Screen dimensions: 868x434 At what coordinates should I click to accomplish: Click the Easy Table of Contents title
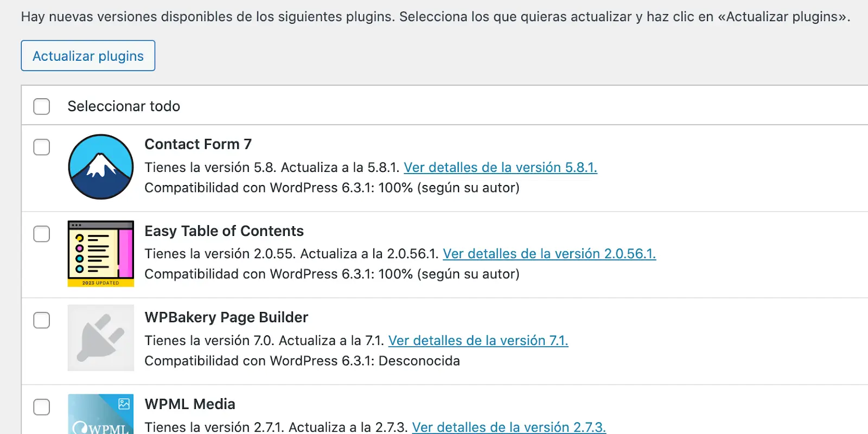(x=224, y=231)
